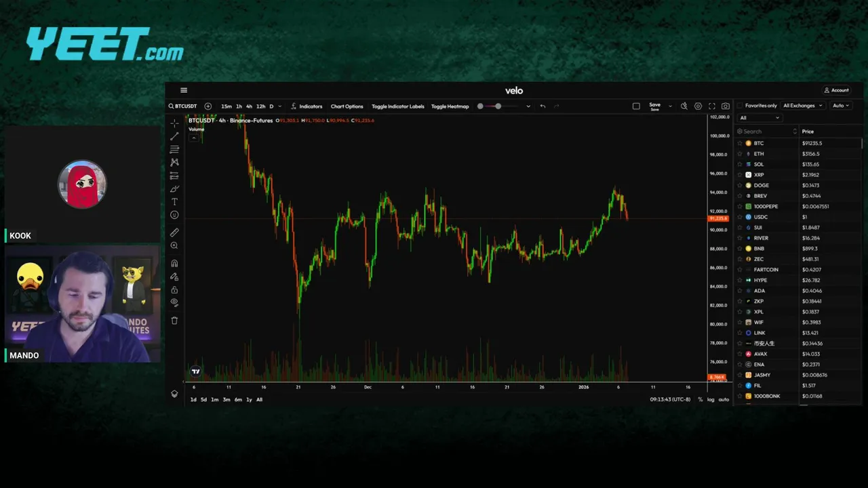Toggle percent scale on price axis

coord(701,399)
